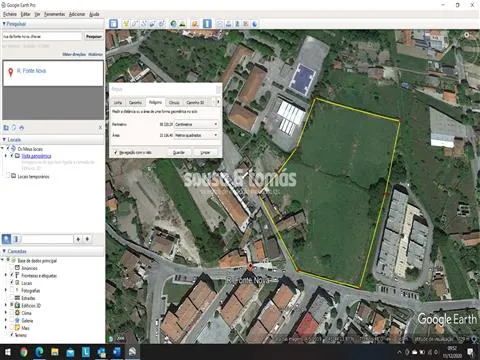The width and height of the screenshot is (480, 360).
Task: Open the Adicionar menu
Action: pos(77,14)
